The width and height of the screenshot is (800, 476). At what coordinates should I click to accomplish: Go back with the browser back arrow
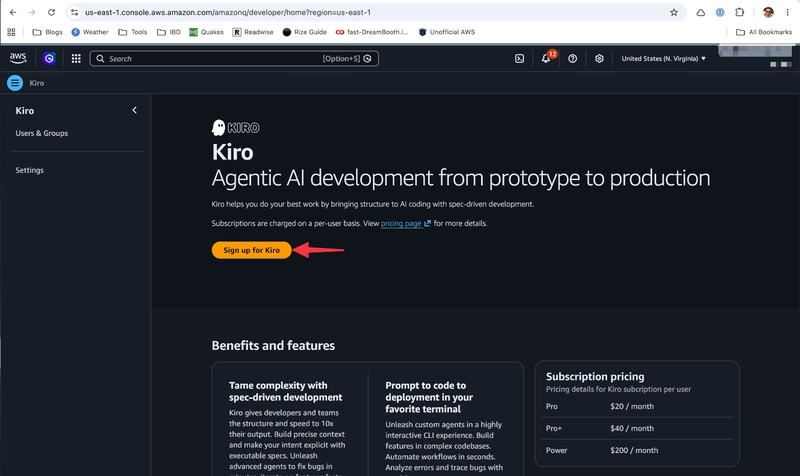(13, 12)
